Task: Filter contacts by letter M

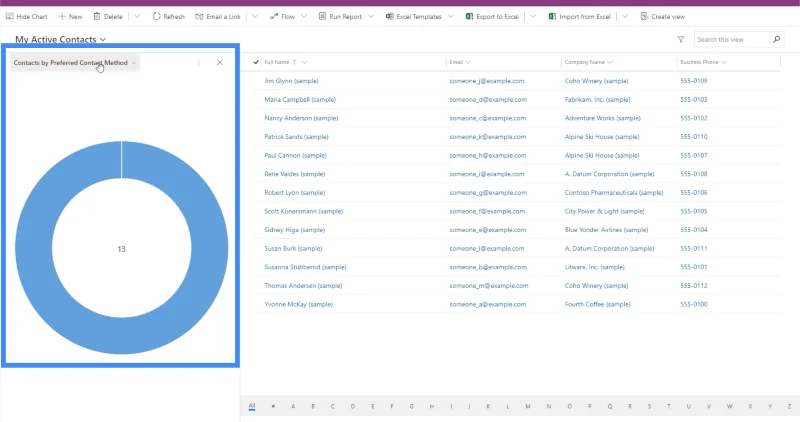Action: point(528,406)
